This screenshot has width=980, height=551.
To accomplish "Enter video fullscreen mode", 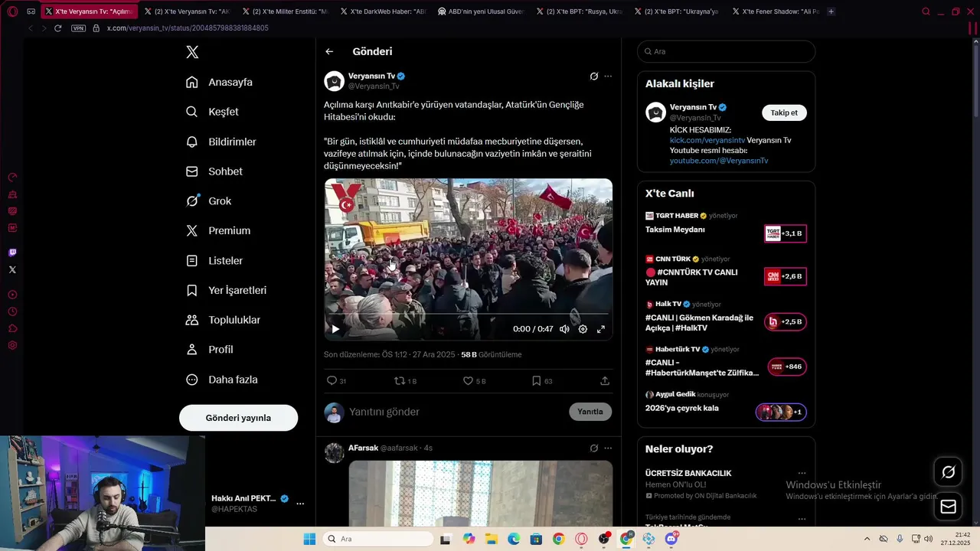I will click(601, 329).
